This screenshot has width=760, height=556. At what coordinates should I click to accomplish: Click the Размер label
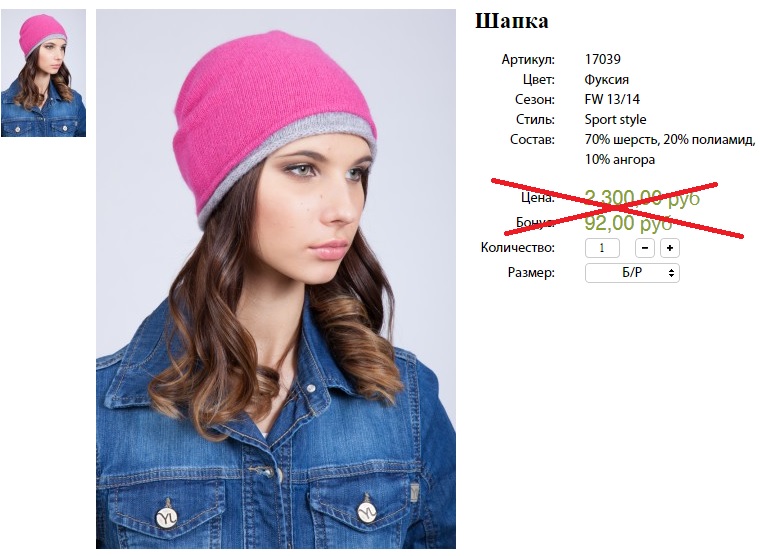coord(531,272)
